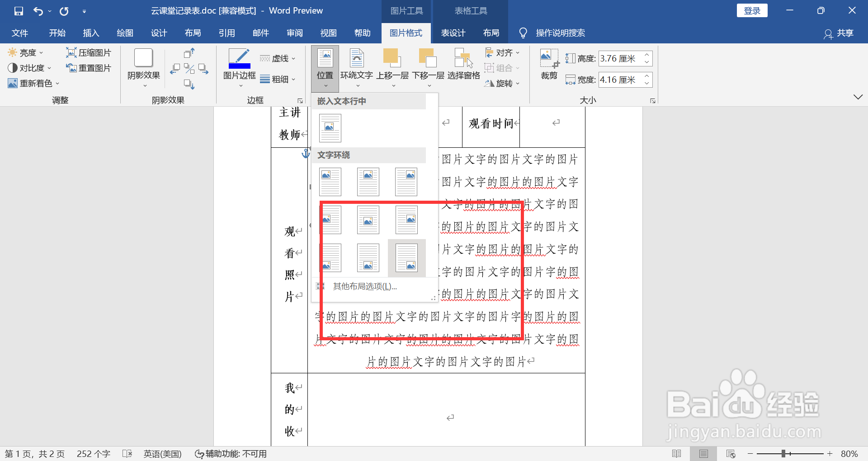Expand the 旋转 dropdown menu
The image size is (868, 461).
point(501,83)
